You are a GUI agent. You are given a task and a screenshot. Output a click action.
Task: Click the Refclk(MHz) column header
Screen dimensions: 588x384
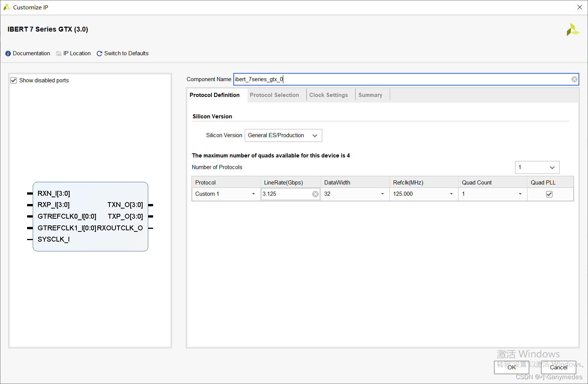pyautogui.click(x=424, y=182)
